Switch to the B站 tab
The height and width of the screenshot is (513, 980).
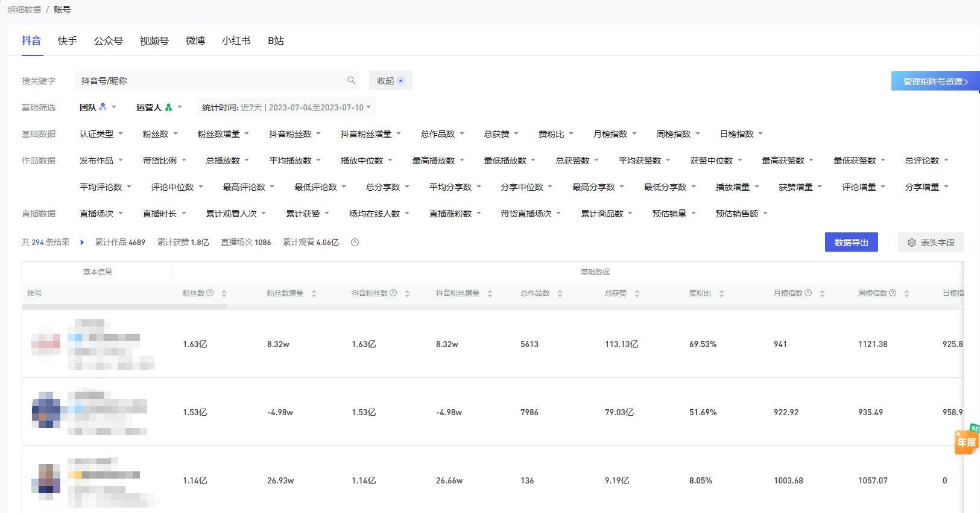click(276, 40)
